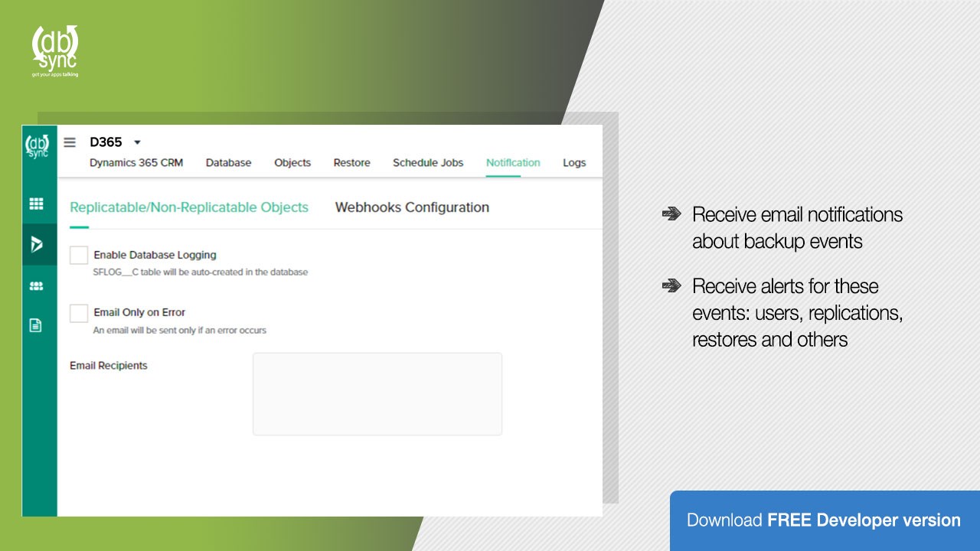Click the SFLOG__C table auto-created hint text

click(201, 272)
